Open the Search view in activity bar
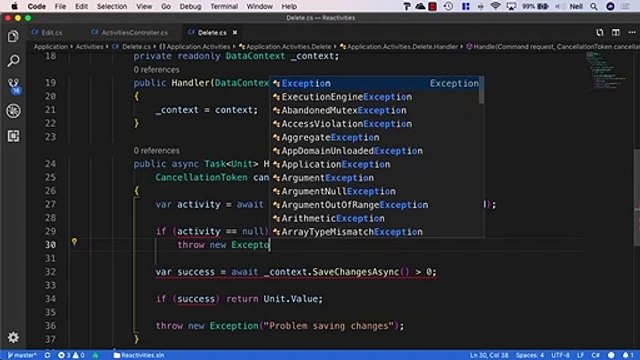Screen dimensions: 640x360 pyautogui.click(x=13, y=61)
